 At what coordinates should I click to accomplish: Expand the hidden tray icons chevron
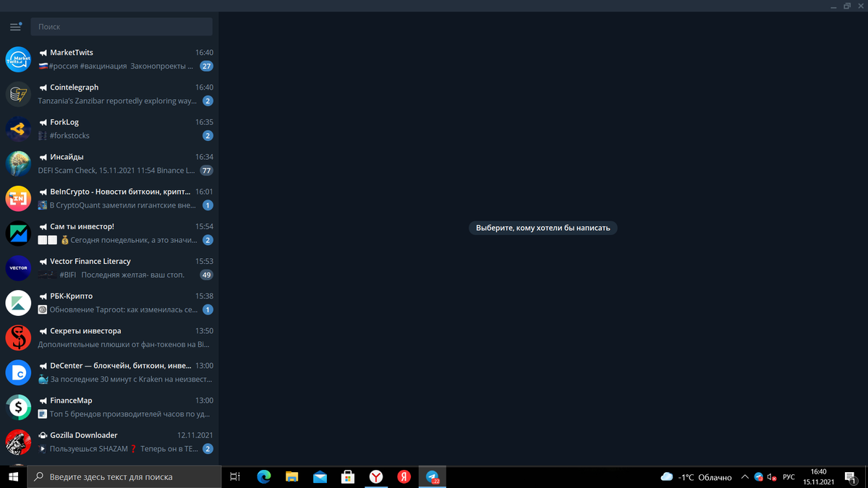tap(745, 477)
